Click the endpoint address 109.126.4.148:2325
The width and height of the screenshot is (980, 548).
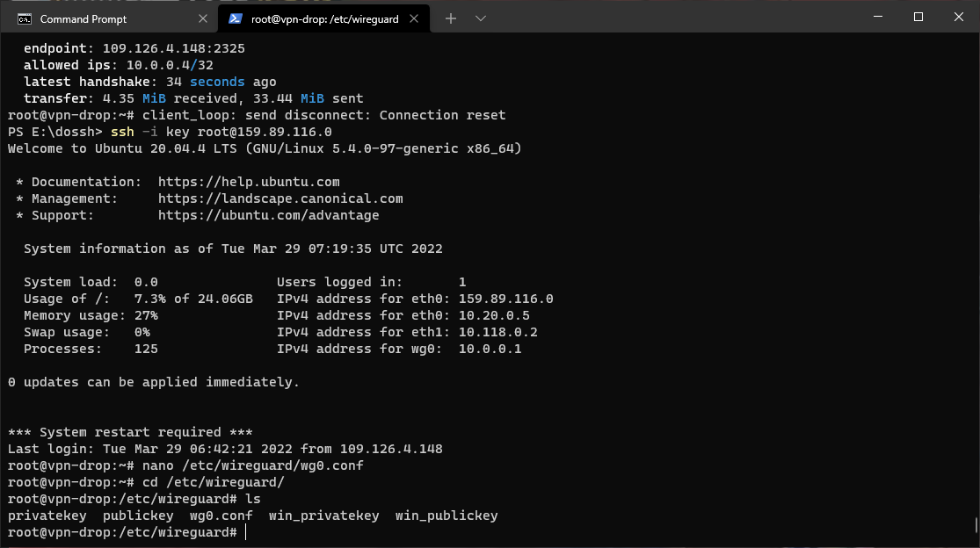click(174, 47)
